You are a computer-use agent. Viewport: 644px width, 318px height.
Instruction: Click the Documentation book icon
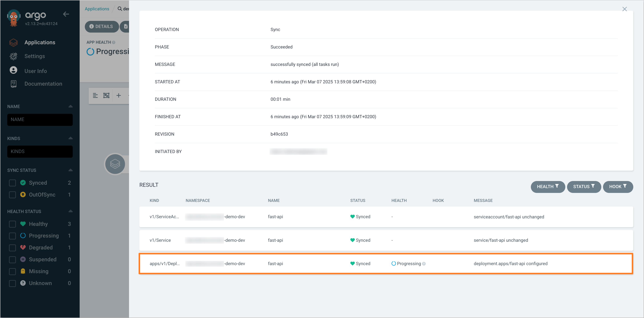point(14,84)
